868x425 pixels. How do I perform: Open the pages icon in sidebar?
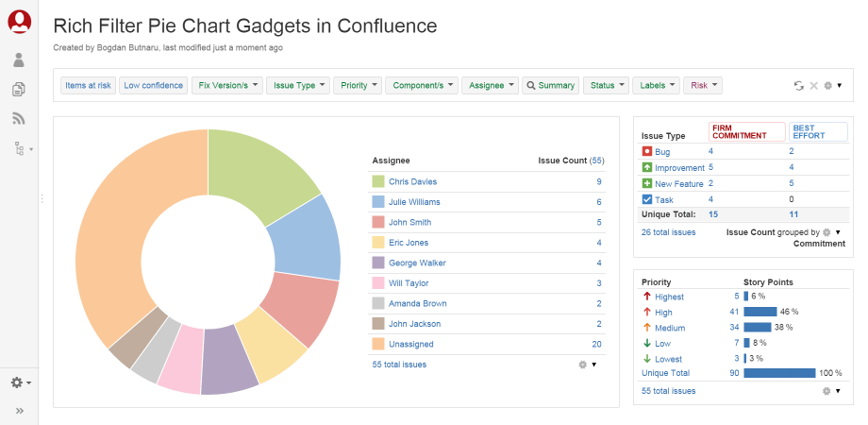pos(19,90)
